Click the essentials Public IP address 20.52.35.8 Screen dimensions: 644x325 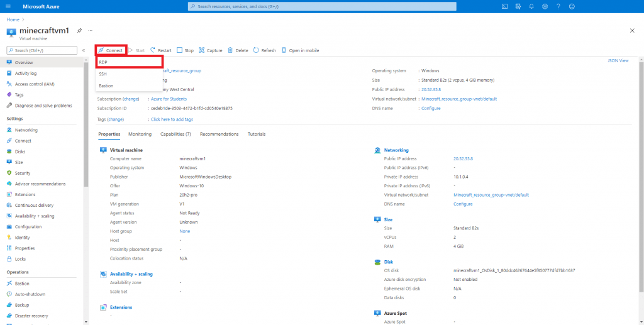coord(431,89)
